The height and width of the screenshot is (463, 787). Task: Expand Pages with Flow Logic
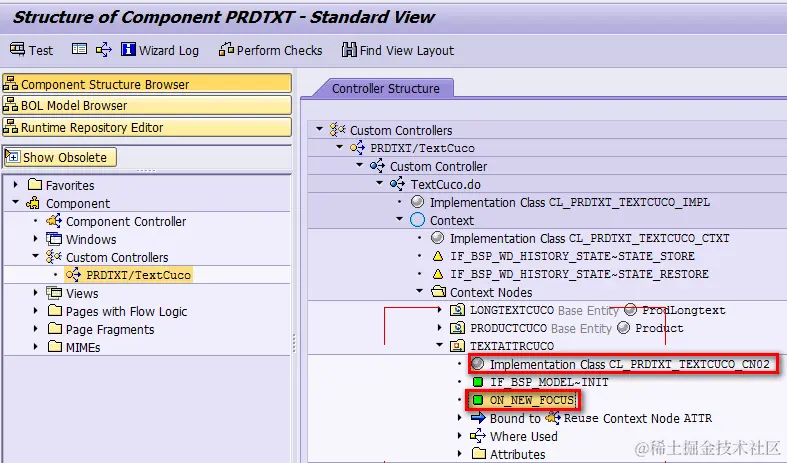pyautogui.click(x=36, y=310)
